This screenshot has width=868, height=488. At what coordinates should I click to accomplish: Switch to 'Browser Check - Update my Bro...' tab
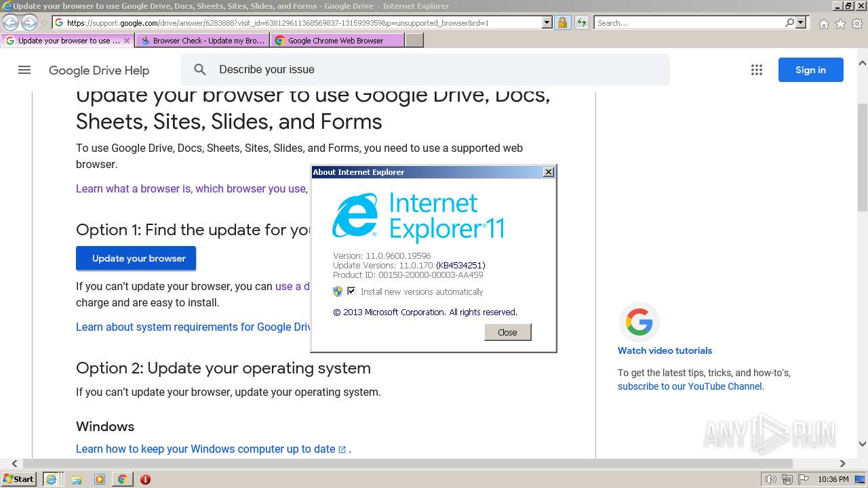[x=202, y=41]
